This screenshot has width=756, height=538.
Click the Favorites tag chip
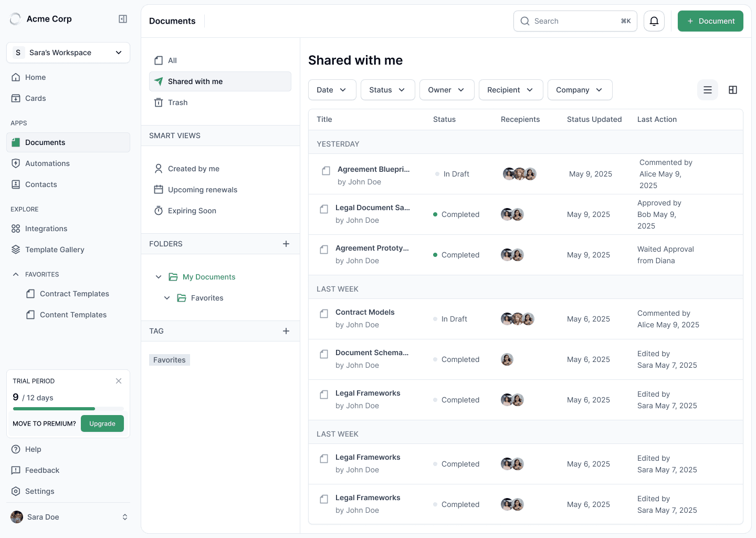point(170,360)
